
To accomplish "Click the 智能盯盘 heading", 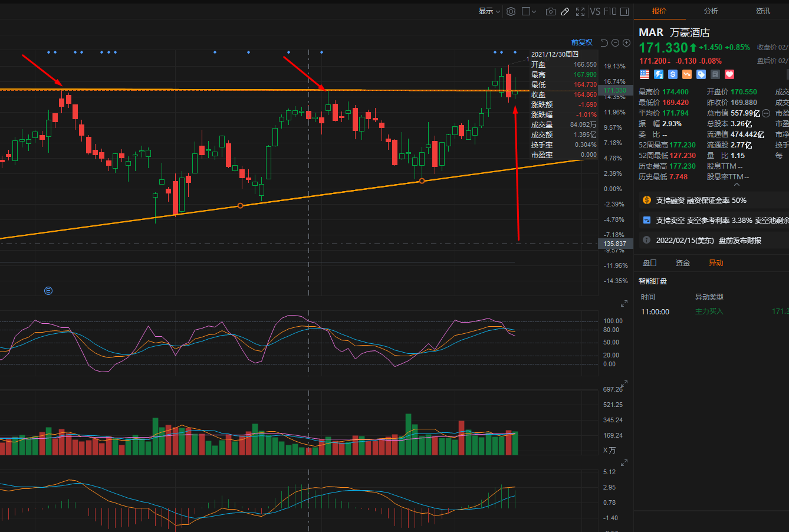I will coord(653,281).
